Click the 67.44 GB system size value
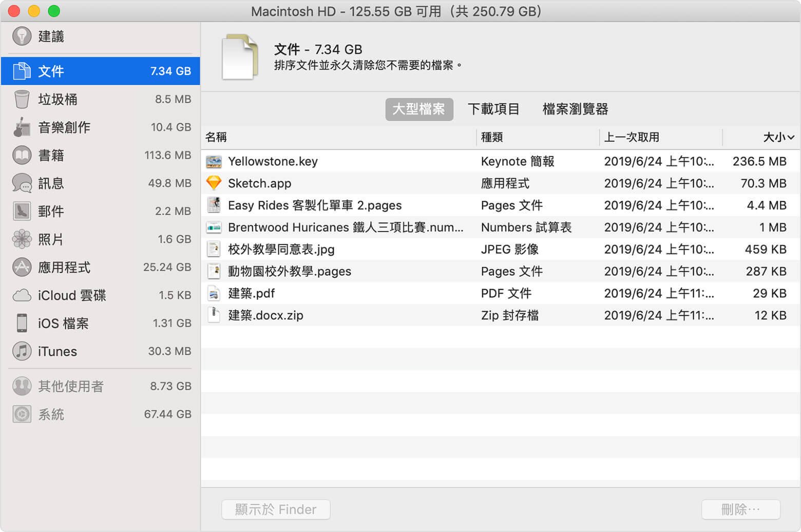Image resolution: width=801 pixels, height=532 pixels. (167, 414)
